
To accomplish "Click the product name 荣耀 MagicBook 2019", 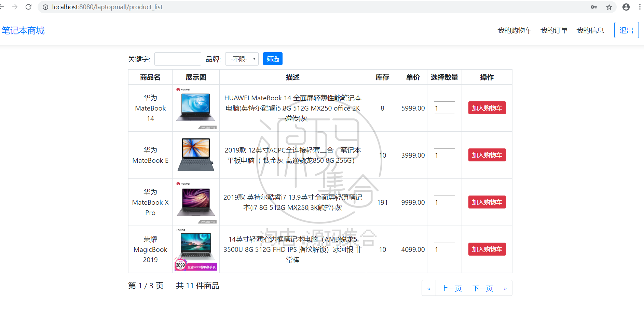I will click(150, 249).
